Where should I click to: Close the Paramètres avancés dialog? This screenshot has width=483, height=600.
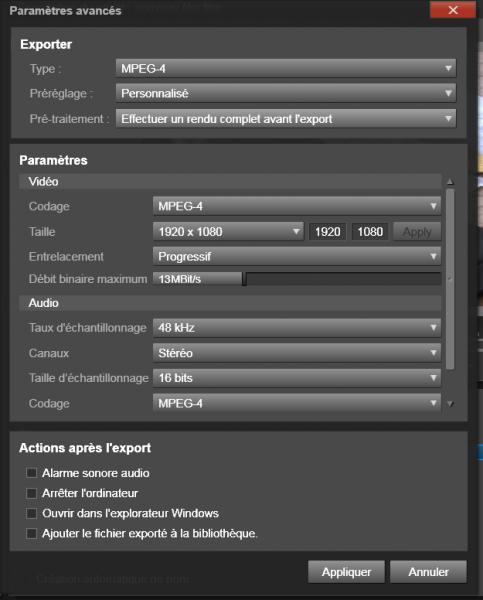453,10
